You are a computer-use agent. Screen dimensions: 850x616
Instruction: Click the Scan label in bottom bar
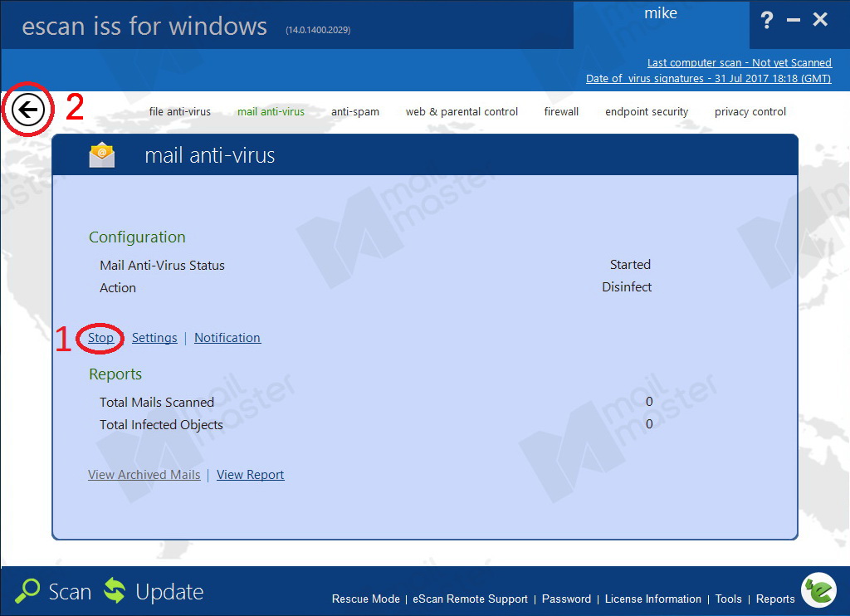pos(70,592)
